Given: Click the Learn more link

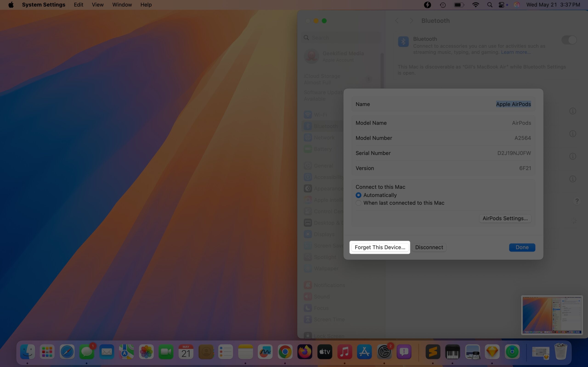Looking at the screenshot, I should pos(516,52).
